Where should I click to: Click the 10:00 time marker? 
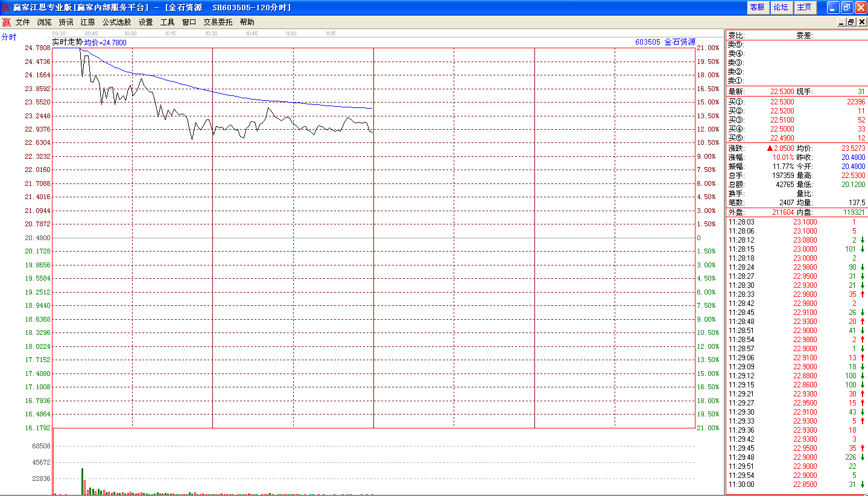130,34
